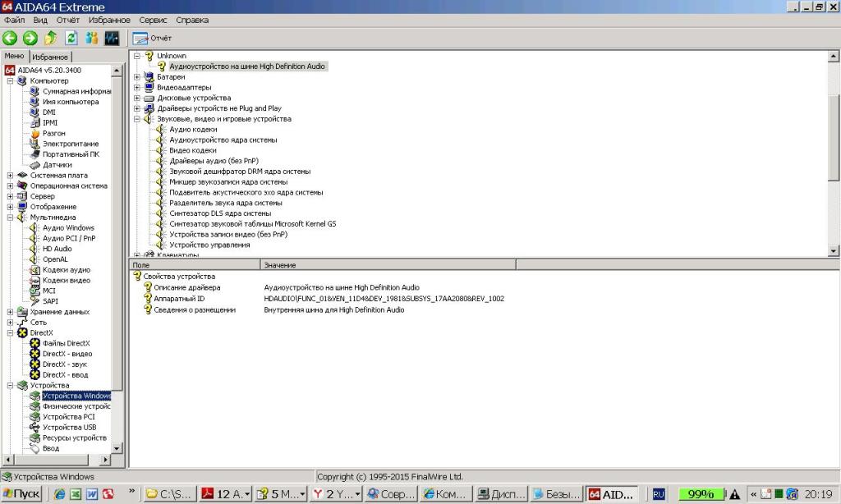
Task: Click the Значение column header
Action: point(280,265)
